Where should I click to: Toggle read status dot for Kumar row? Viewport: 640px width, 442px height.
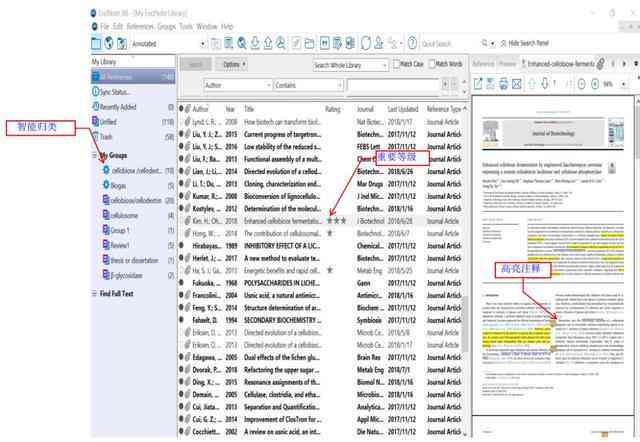click(x=181, y=196)
